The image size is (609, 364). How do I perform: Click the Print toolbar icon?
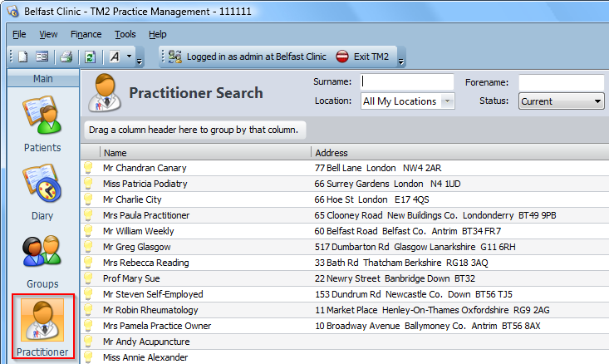(x=66, y=57)
